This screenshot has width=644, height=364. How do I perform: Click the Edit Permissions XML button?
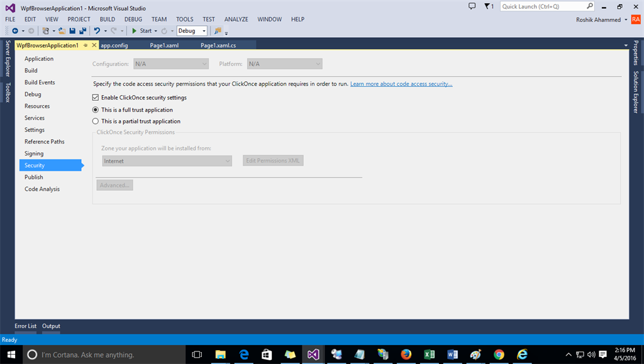pos(273,161)
